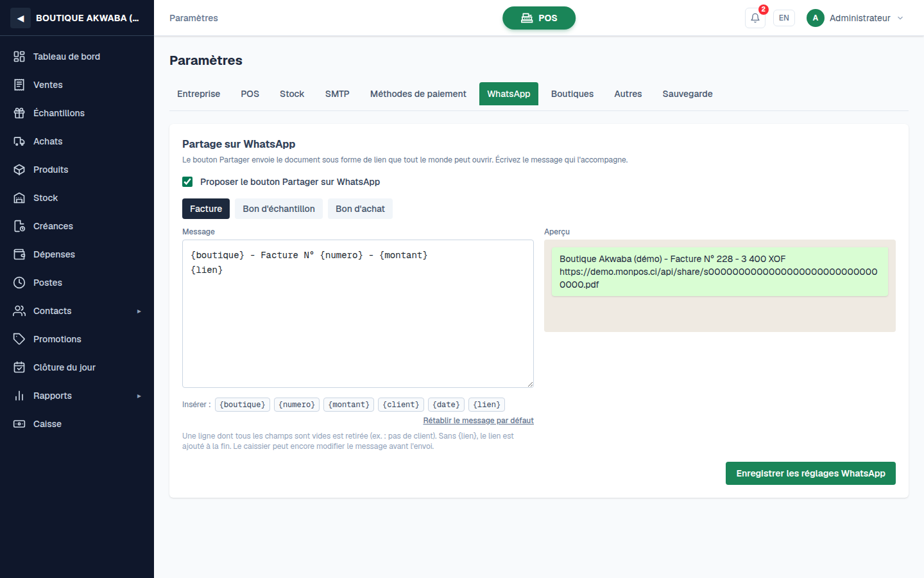Open the Méthodes de paiement tab
The width and height of the screenshot is (924, 578).
(418, 94)
